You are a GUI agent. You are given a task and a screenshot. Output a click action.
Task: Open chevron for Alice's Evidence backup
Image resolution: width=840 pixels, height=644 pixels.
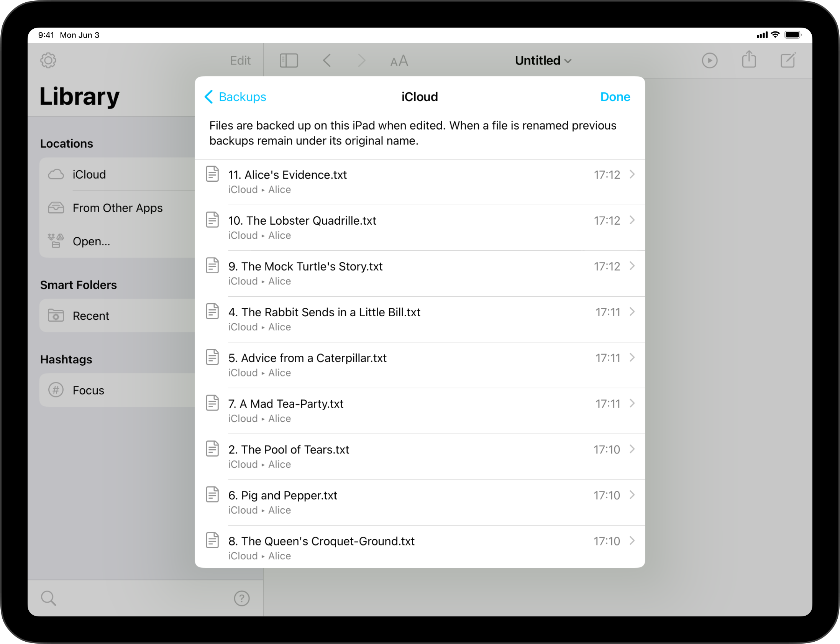pos(632,174)
